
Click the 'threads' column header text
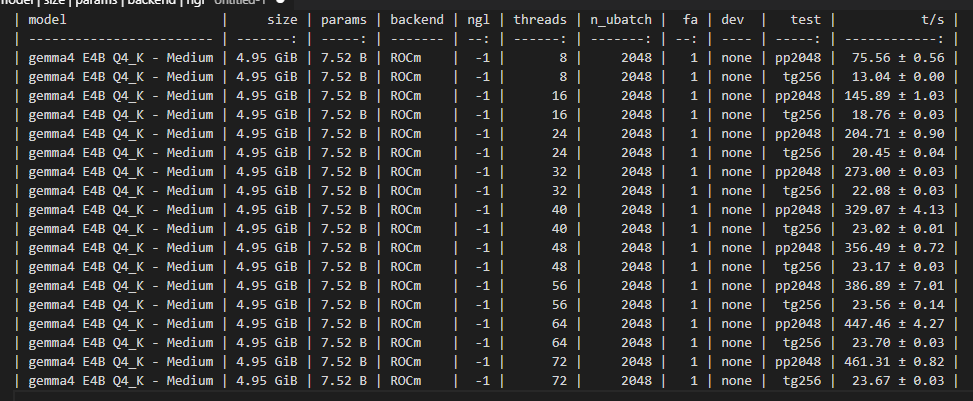pos(540,20)
